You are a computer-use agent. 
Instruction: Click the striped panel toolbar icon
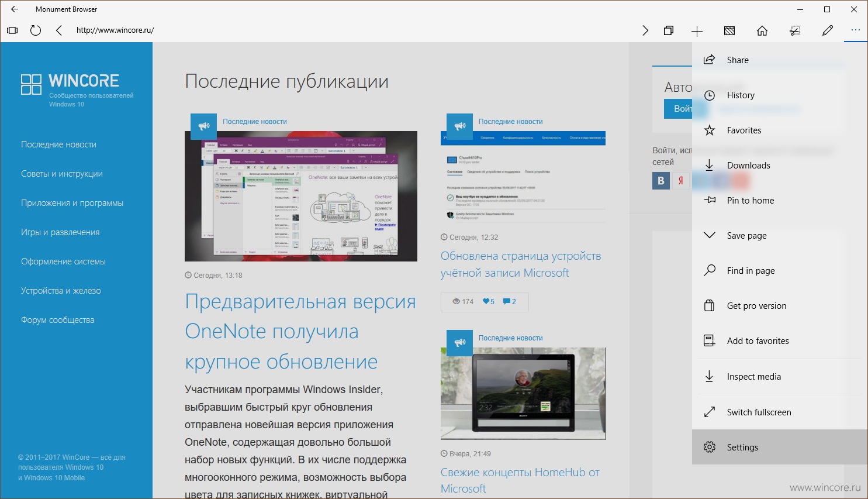pyautogui.click(x=729, y=30)
